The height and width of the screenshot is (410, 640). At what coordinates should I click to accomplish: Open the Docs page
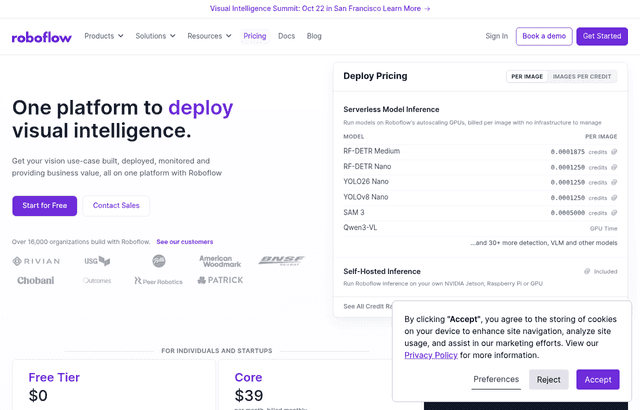coord(287,36)
